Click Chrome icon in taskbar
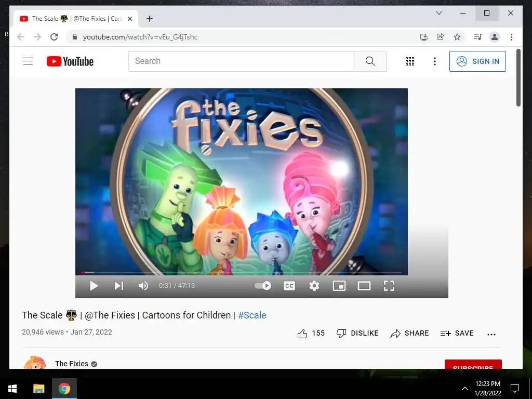The width and height of the screenshot is (532, 399). 64,389
